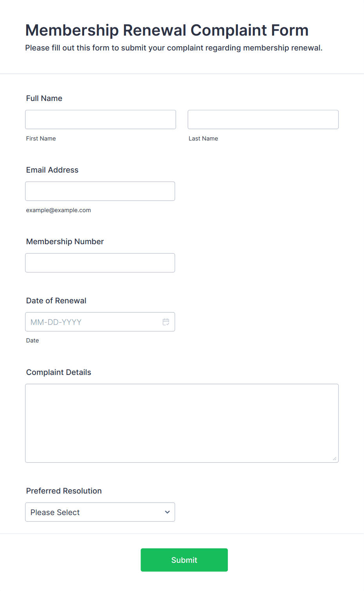Screen dimensions: 364x591
Task: Focus the First Name input box
Action: (101, 119)
